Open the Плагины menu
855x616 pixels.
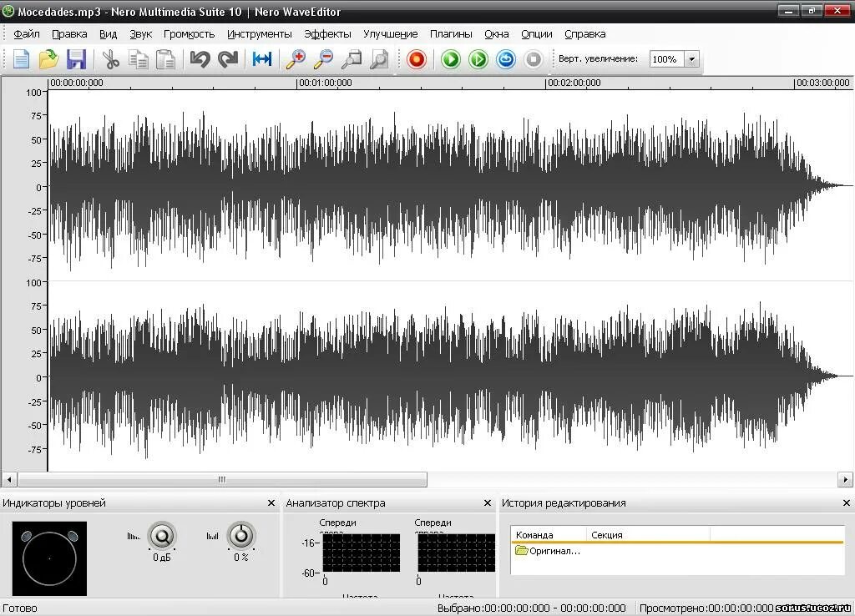451,33
